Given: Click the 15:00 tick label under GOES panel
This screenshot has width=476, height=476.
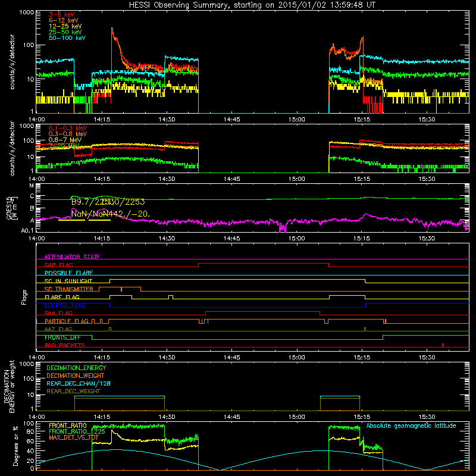Looking at the screenshot, I should point(296,239).
